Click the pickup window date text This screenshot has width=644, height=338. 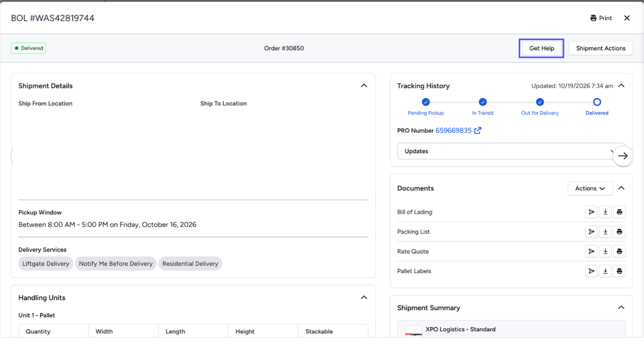point(108,225)
